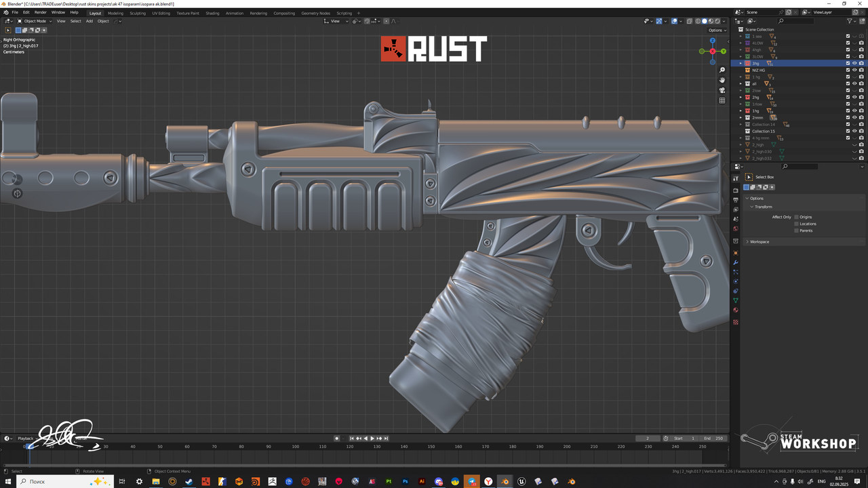This screenshot has width=868, height=488.
Task: Toggle camera view with the camera icon
Action: 722,90
